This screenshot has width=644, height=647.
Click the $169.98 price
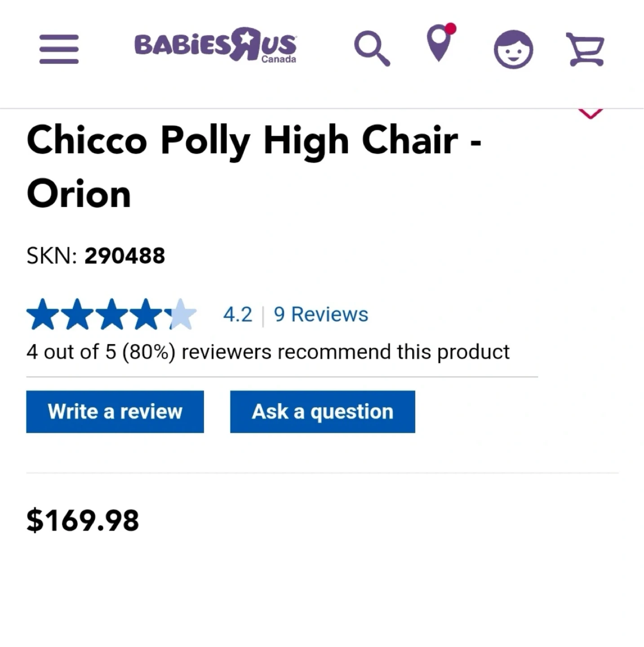83,520
